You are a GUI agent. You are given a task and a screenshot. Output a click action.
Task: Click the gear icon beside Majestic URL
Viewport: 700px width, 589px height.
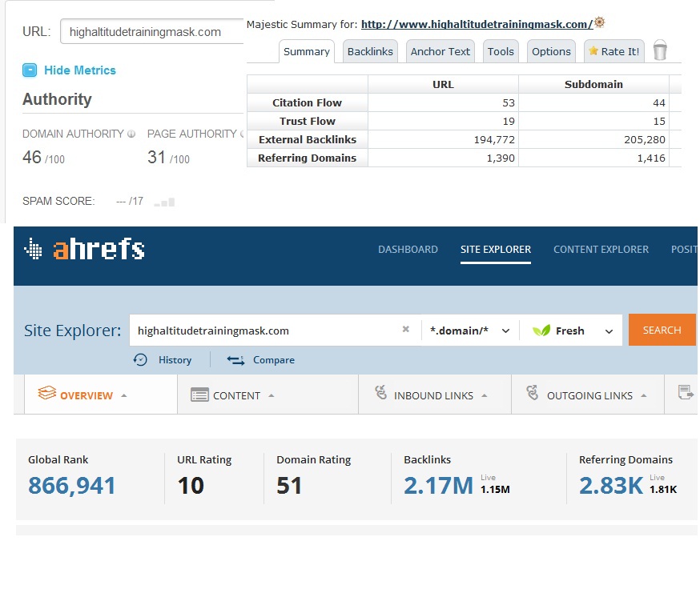tap(600, 22)
